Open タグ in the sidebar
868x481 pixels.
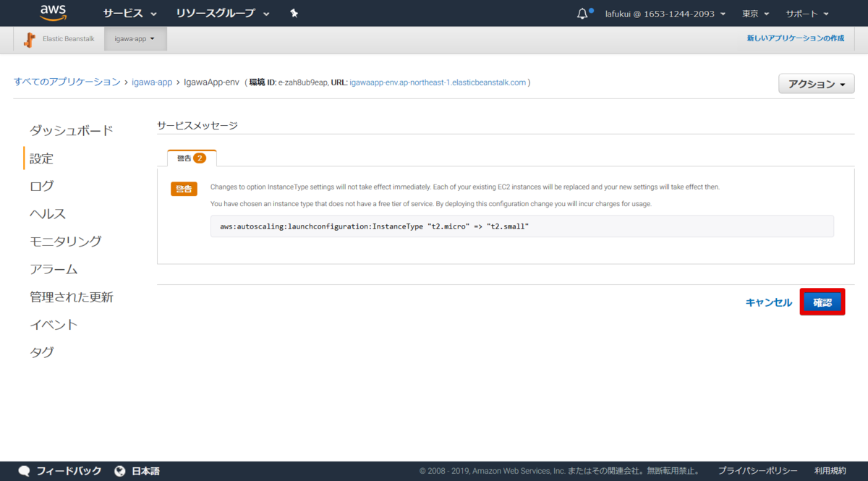coord(41,352)
